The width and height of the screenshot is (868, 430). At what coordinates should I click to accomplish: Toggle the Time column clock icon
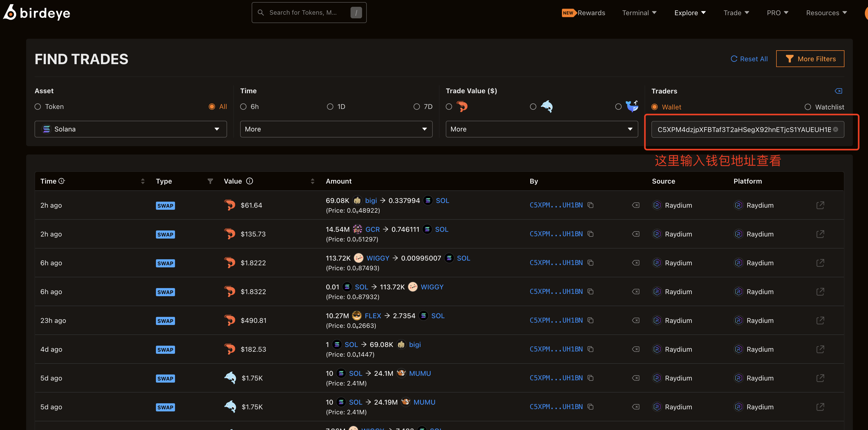pos(62,181)
